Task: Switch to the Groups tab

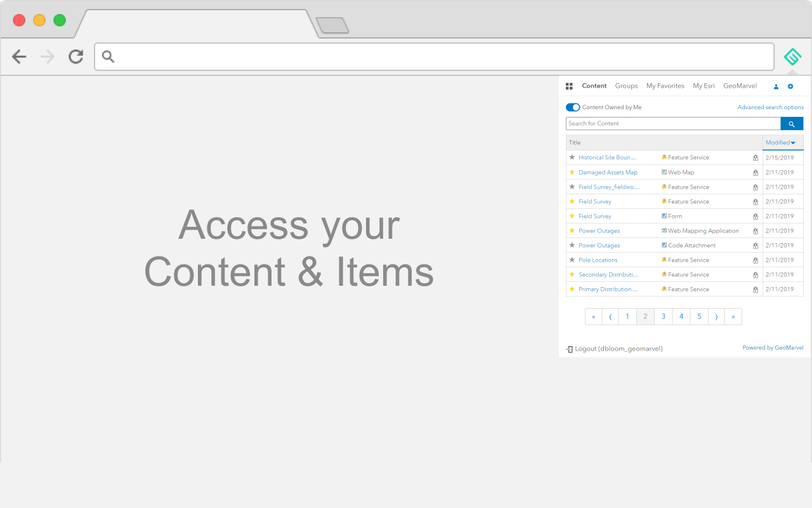Action: [626, 86]
